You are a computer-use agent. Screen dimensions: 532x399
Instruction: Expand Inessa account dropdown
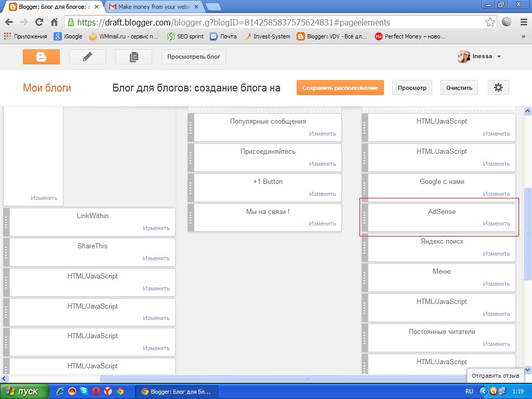pos(499,57)
